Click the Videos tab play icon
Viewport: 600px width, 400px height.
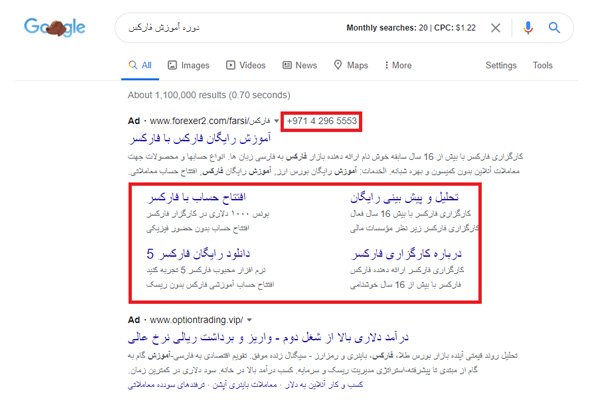(x=230, y=65)
